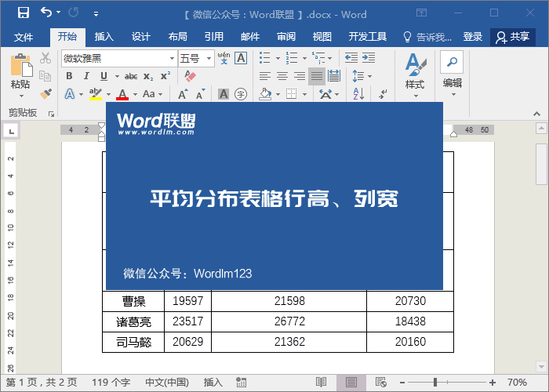
Task: Switch to the 引用 tab
Action: coord(213,36)
